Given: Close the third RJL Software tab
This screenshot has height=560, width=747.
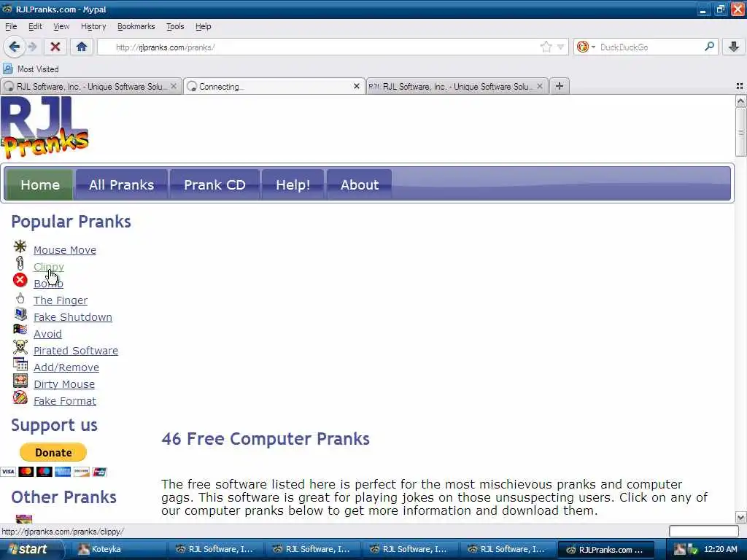Looking at the screenshot, I should pos(539,86).
